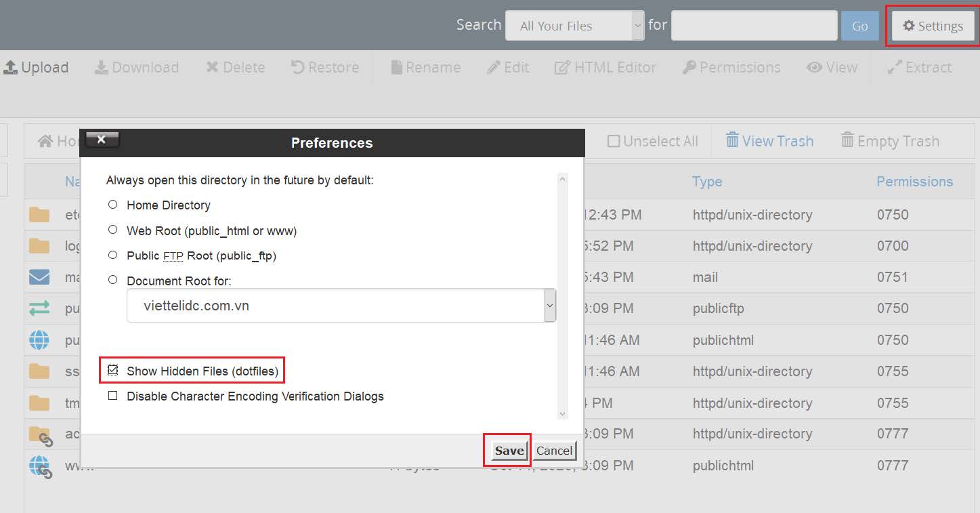Click the Permissions toolbar icon

731,67
